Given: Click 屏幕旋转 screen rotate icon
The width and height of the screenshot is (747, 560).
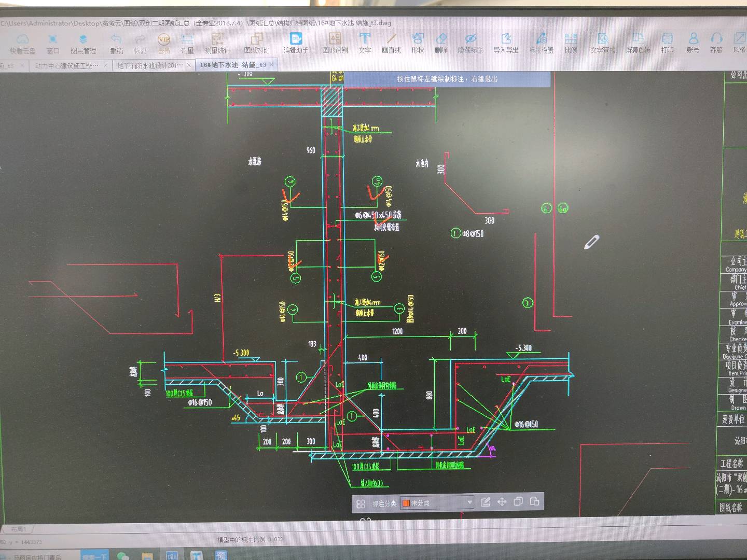Looking at the screenshot, I should [638, 44].
